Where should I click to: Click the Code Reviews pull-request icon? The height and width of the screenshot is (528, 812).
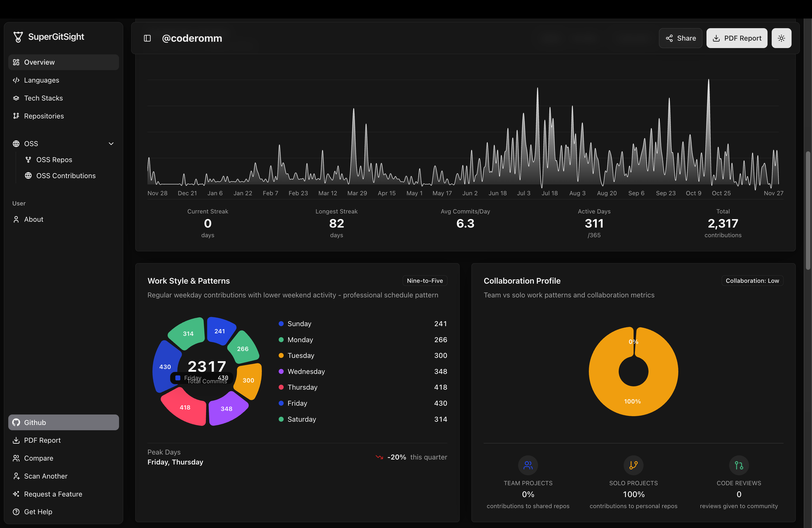point(739,465)
